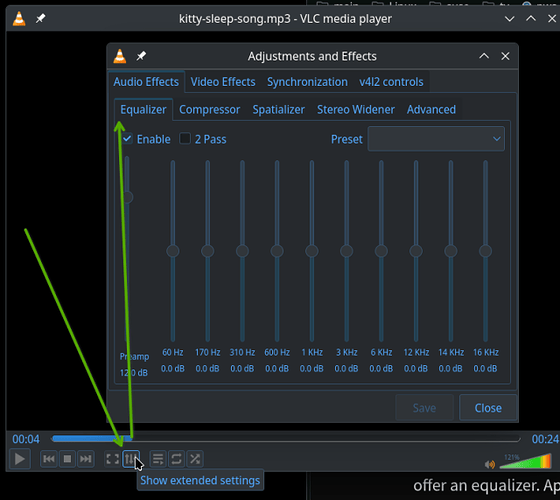Click the 0.0 dB value under 60 Hz

[172, 369]
